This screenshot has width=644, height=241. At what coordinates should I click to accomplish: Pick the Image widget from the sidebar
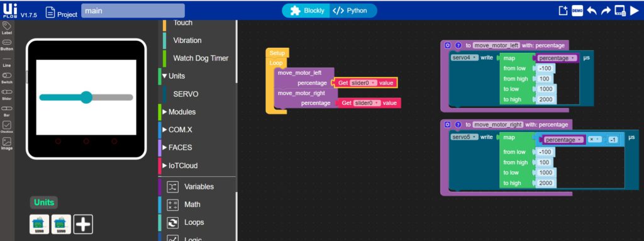click(x=6, y=143)
